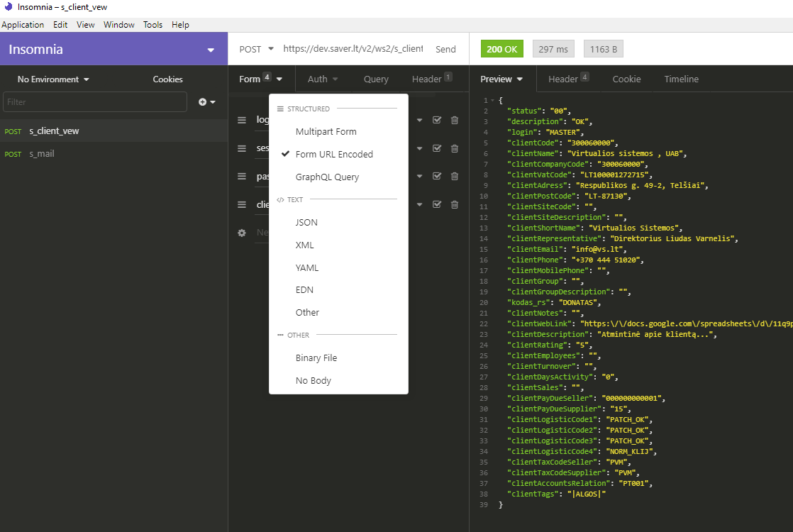793x532 pixels.
Task: Click the "clientEmail": "info@vs.lt" line
Action: [567, 249]
